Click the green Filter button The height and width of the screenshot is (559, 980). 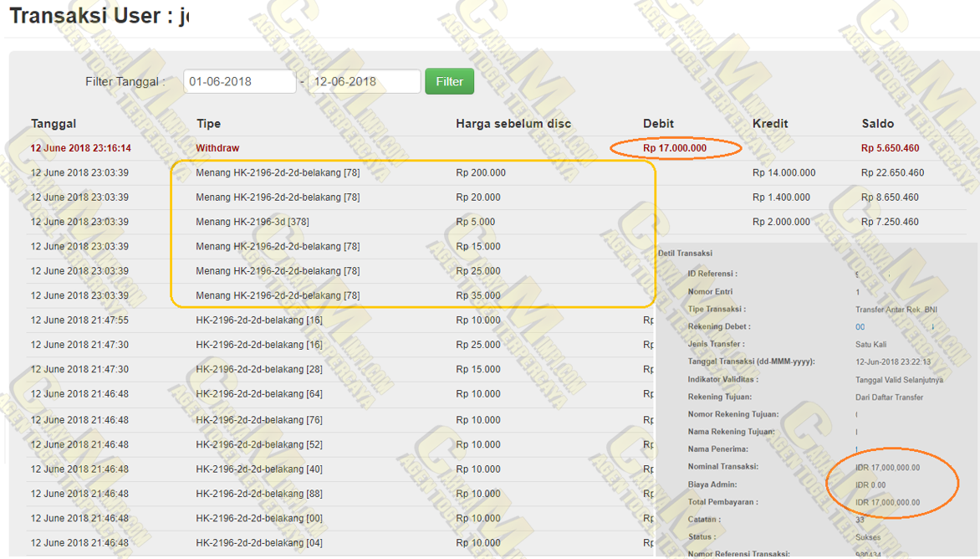coord(449,81)
